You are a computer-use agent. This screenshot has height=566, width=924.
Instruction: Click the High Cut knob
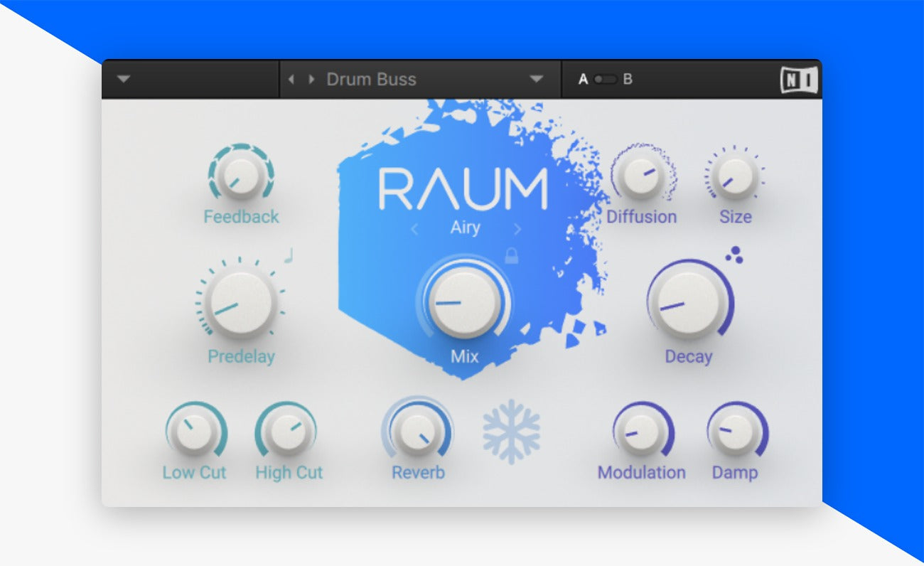[x=287, y=433]
